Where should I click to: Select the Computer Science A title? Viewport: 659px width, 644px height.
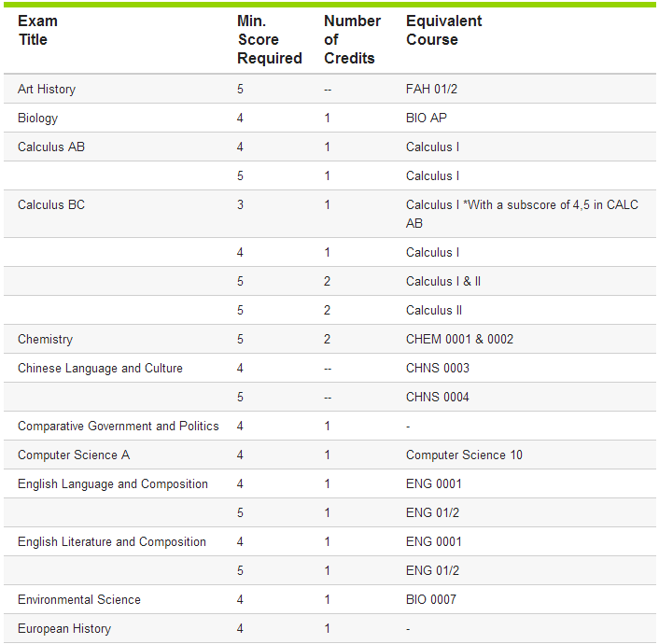point(74,455)
